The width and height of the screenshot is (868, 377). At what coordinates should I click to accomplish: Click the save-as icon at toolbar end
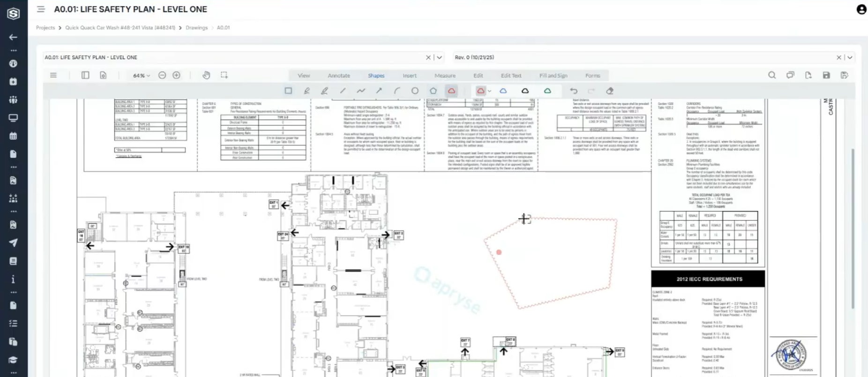coord(845,75)
